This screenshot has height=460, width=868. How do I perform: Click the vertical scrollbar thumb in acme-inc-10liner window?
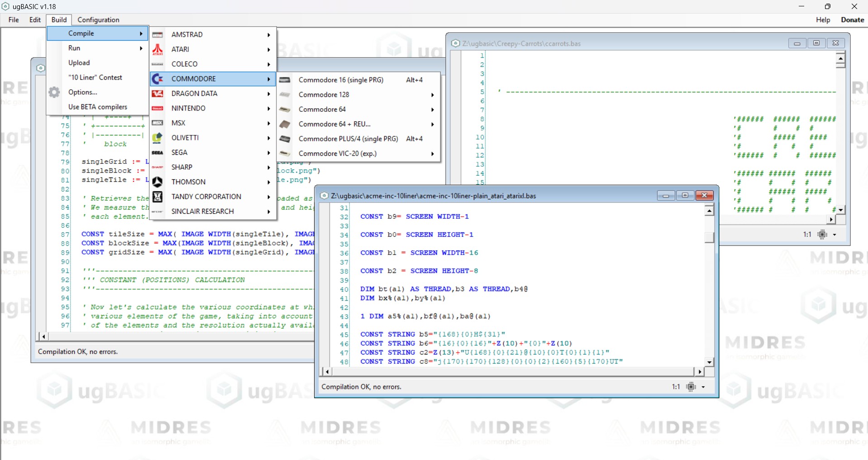(709, 237)
